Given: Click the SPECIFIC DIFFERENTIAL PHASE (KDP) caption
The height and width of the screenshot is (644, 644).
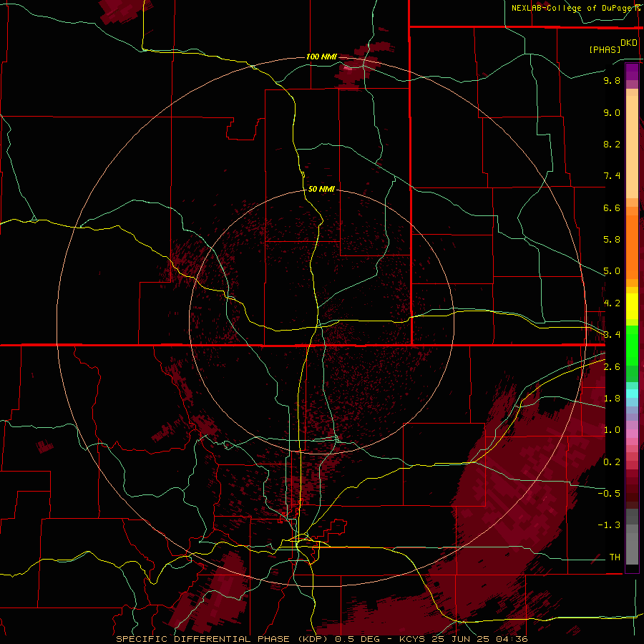Looking at the screenshot, I should click(223, 639).
